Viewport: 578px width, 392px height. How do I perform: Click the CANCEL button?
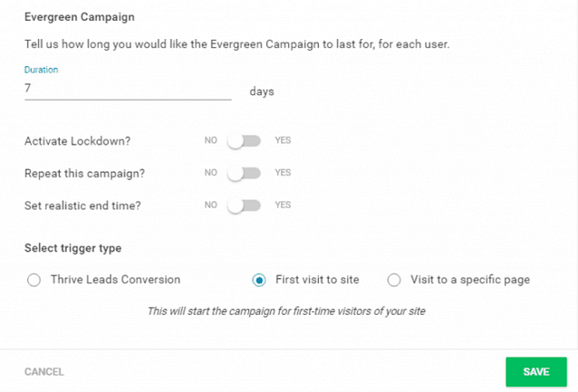[x=44, y=372]
